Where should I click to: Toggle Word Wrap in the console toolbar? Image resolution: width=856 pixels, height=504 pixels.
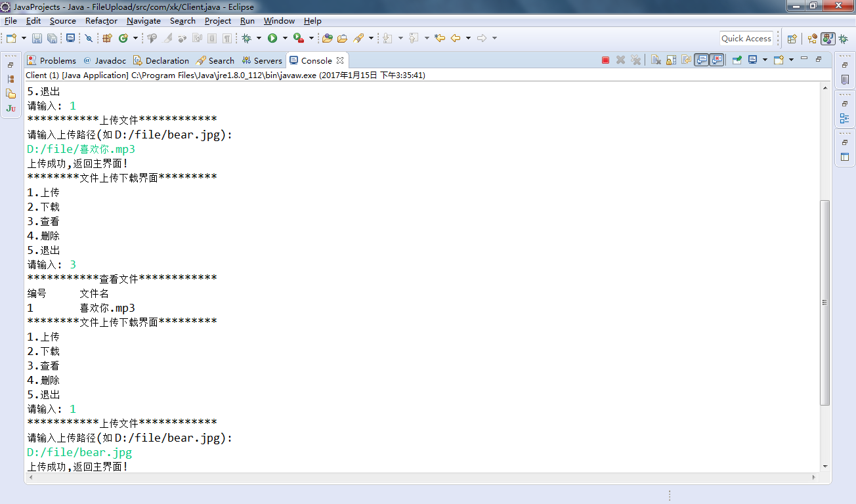[x=686, y=60]
